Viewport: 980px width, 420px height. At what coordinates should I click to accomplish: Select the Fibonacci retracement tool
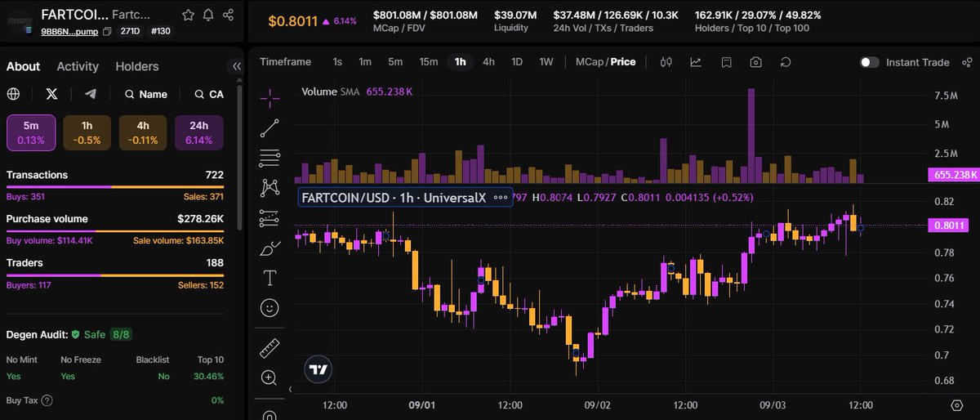click(x=269, y=158)
